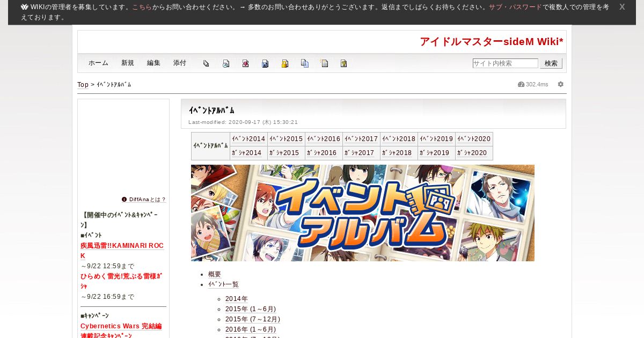
Task: Open ｶﾞｼｬ2016 table link
Action: [x=322, y=153]
